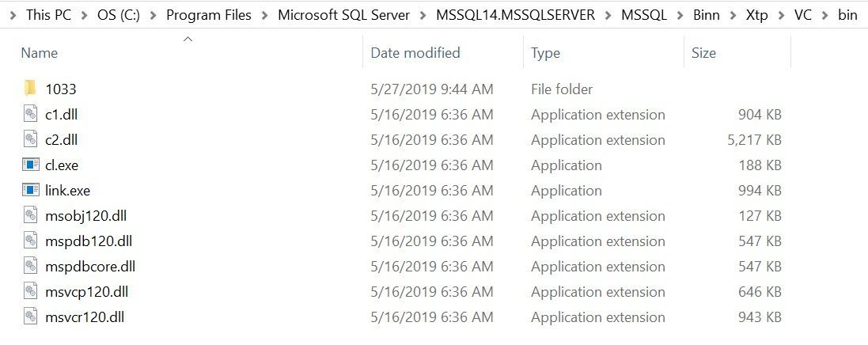This screenshot has width=868, height=345.
Task: Expand the chevron after This PC
Action: (84, 16)
